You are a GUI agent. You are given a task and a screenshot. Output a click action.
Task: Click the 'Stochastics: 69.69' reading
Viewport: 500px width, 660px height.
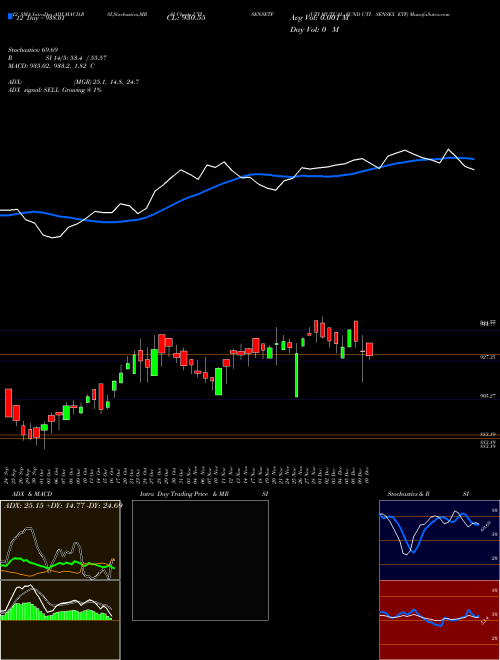point(32,50)
